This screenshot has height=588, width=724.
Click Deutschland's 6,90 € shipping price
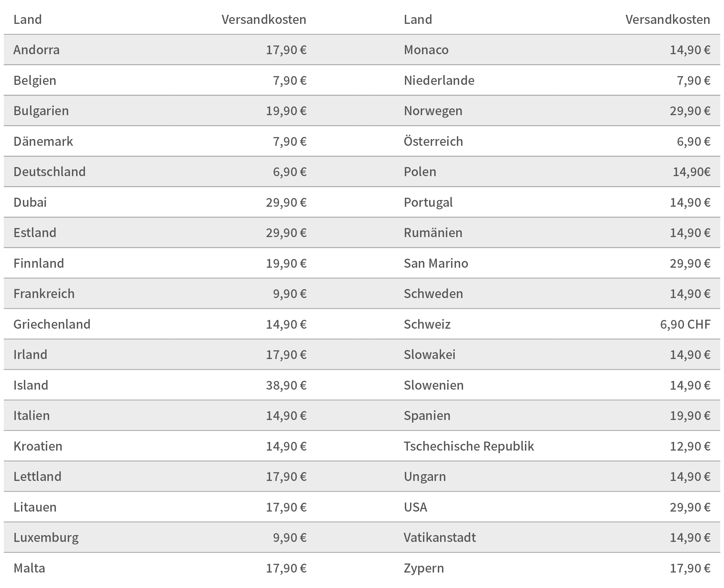click(290, 172)
